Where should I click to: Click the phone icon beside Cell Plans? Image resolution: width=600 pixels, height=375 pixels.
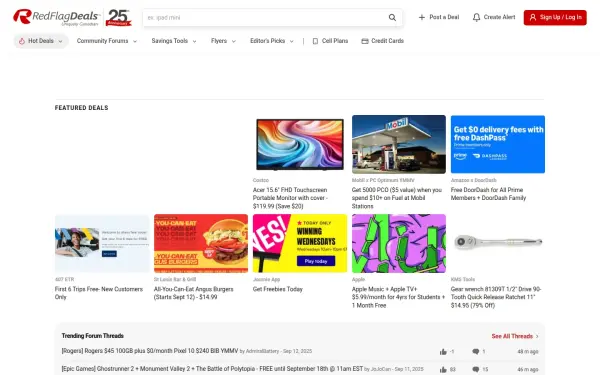tap(315, 41)
